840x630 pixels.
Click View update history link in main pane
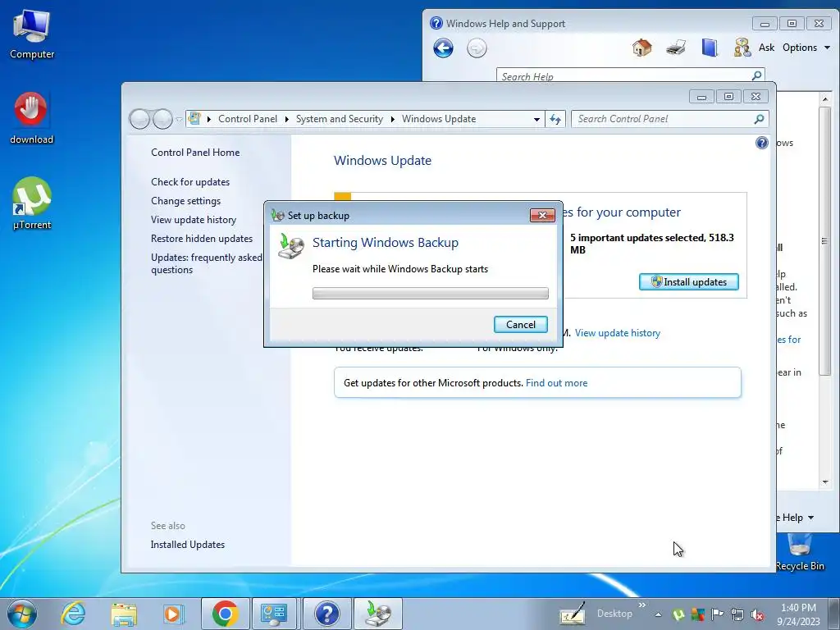pyautogui.click(x=617, y=333)
